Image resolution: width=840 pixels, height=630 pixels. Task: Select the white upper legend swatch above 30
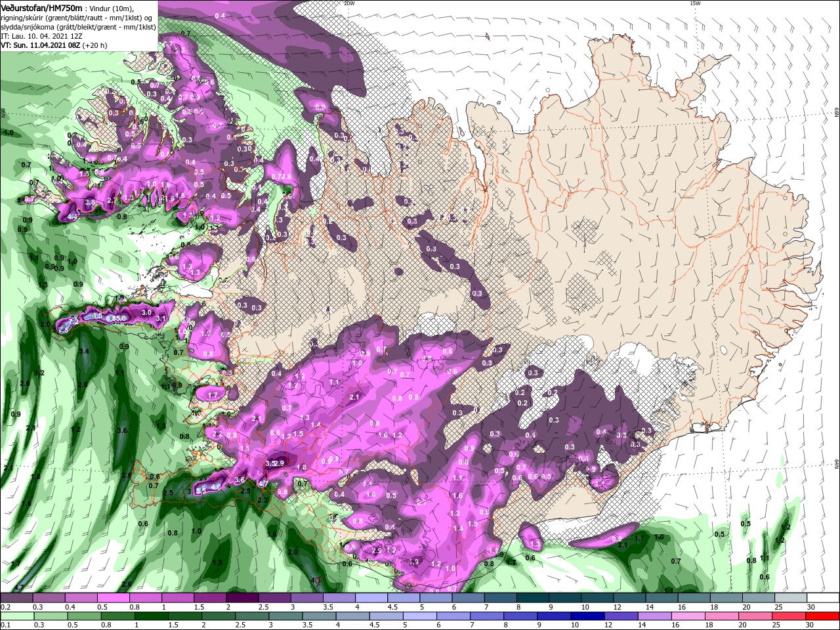pos(822,598)
